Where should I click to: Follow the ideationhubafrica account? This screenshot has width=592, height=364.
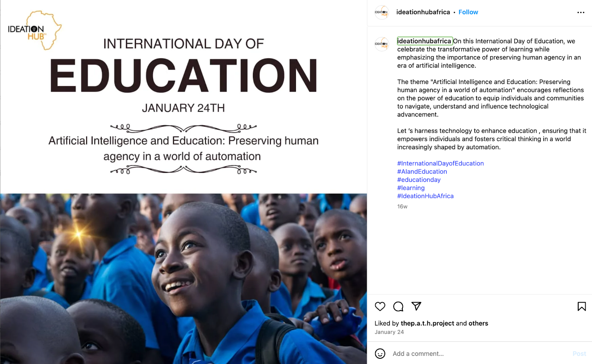pyautogui.click(x=468, y=12)
